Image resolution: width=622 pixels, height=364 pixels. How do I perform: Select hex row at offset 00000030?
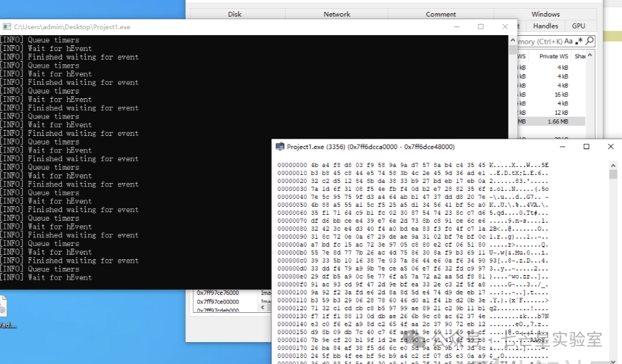pos(412,189)
